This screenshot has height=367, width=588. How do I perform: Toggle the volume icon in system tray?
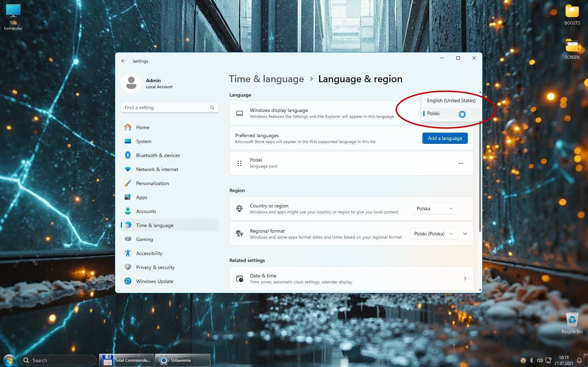(540, 360)
